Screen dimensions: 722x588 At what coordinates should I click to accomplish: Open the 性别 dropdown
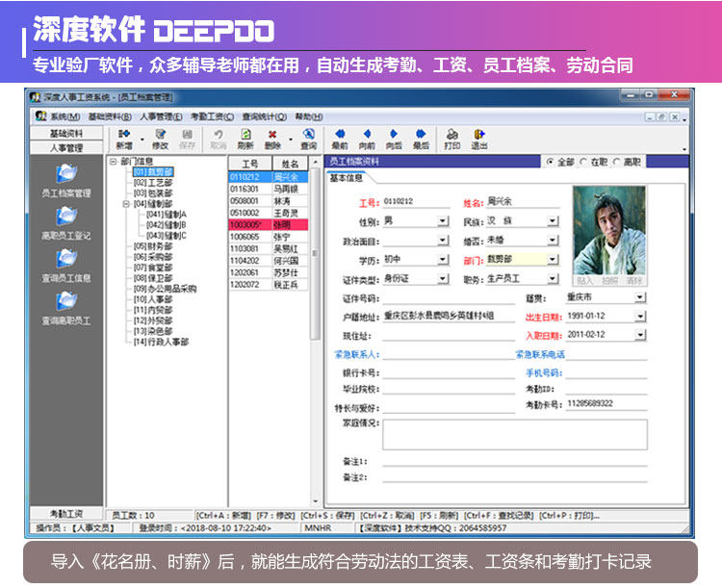[443, 221]
